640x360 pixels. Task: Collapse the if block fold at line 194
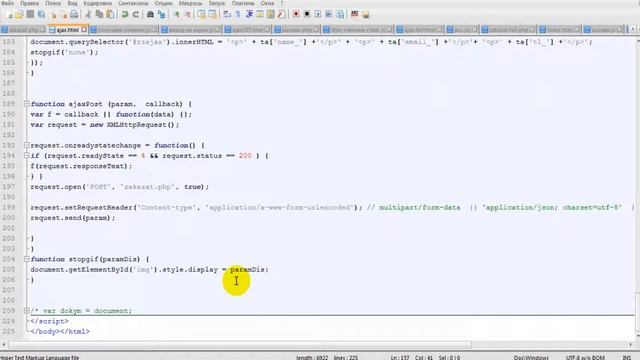point(27,156)
